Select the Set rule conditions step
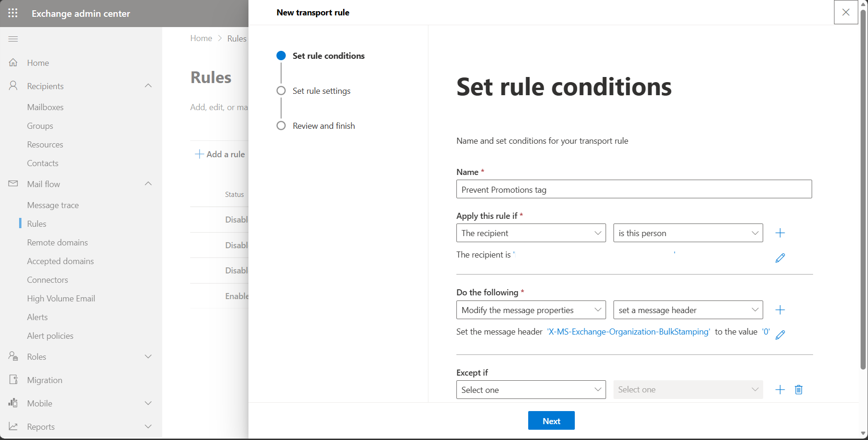The height and width of the screenshot is (440, 868). coord(320,56)
